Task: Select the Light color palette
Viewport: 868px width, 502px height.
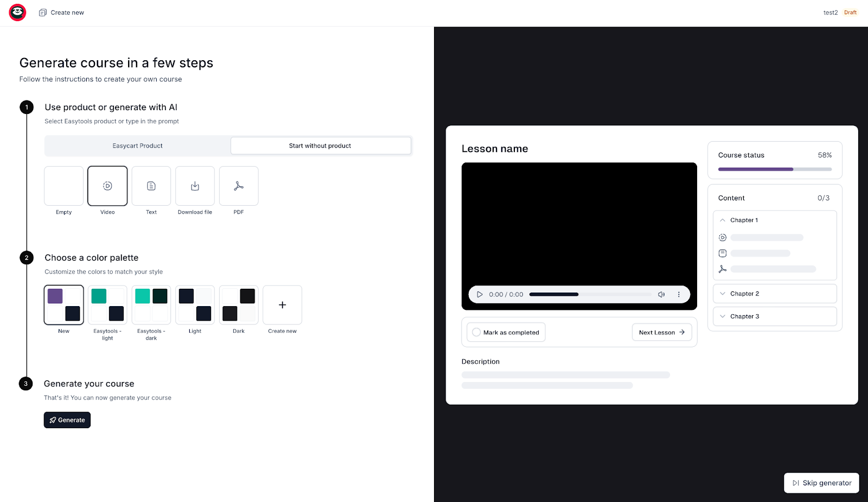Action: point(195,305)
